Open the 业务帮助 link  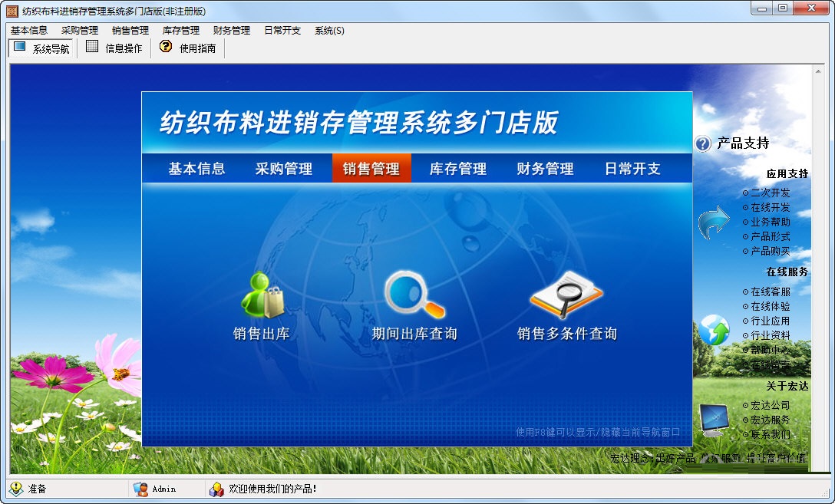[770, 222]
